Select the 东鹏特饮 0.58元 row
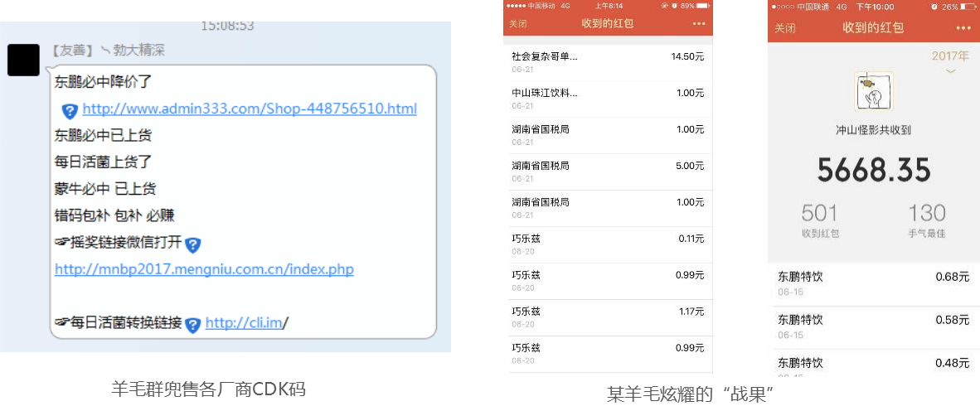 coord(874,326)
